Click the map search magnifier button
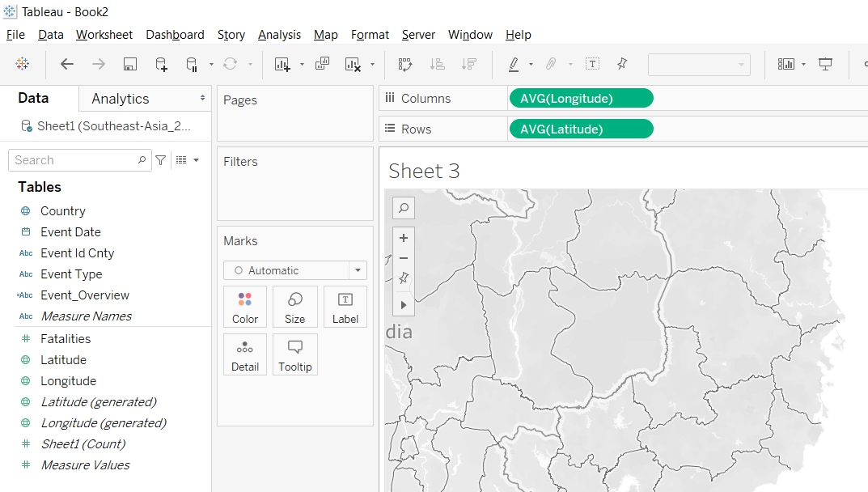The image size is (868, 492). pyautogui.click(x=404, y=208)
